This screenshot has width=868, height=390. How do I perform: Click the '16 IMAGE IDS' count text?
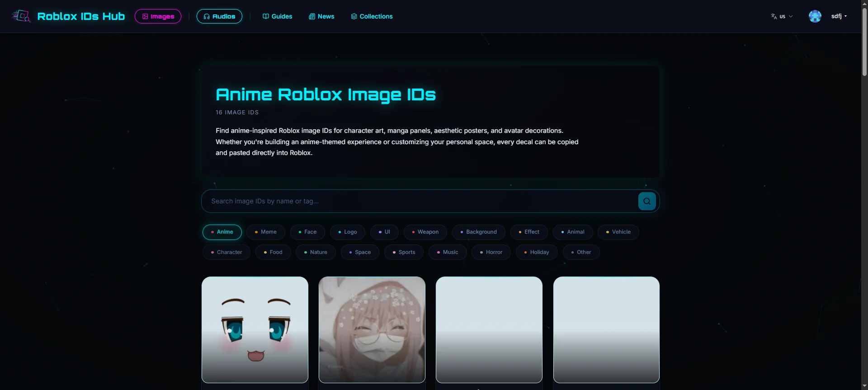[237, 113]
